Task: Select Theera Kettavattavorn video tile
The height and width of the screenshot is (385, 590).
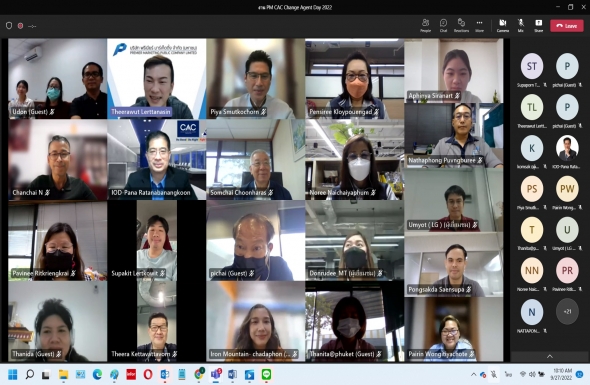Action: pos(157,321)
